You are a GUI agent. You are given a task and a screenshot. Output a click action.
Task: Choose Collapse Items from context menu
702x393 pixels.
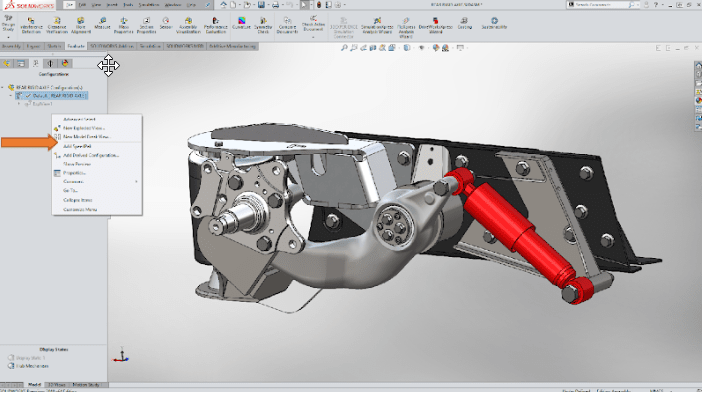click(78, 200)
